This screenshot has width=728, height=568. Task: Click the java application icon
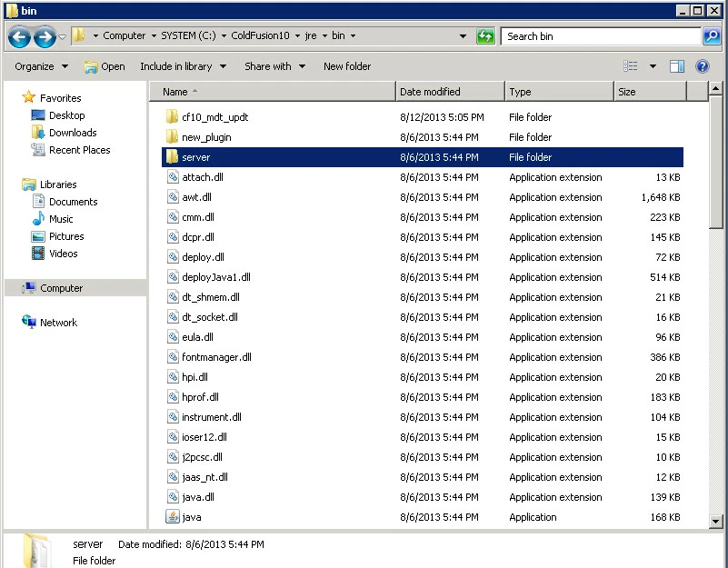click(x=173, y=517)
